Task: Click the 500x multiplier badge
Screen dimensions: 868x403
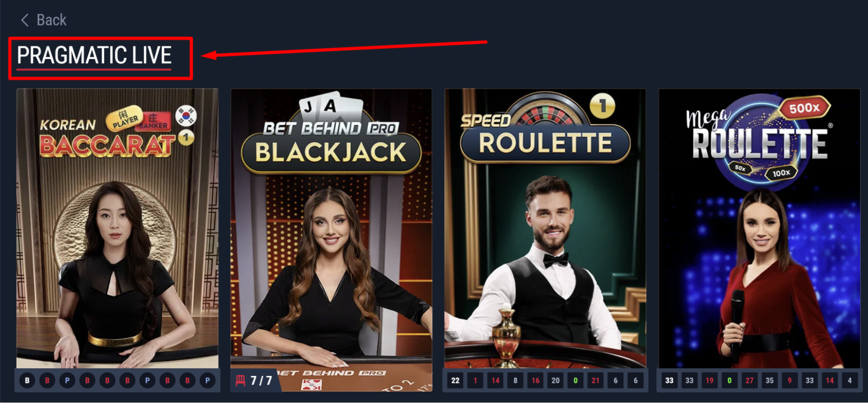Action: coord(804,108)
